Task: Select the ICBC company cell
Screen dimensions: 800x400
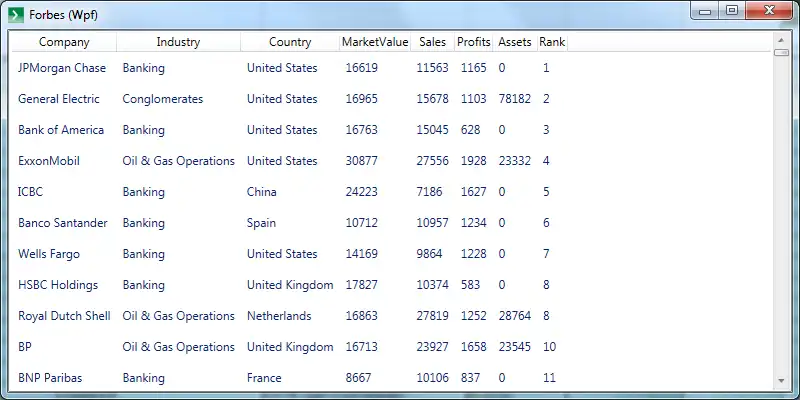Action: [30, 192]
